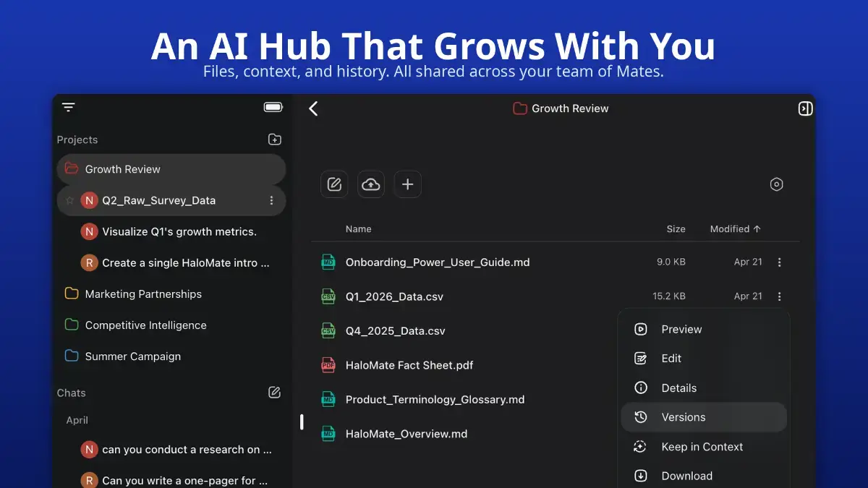The height and width of the screenshot is (488, 868).
Task: Open the sidebar filter icon
Action: pyautogui.click(x=69, y=108)
